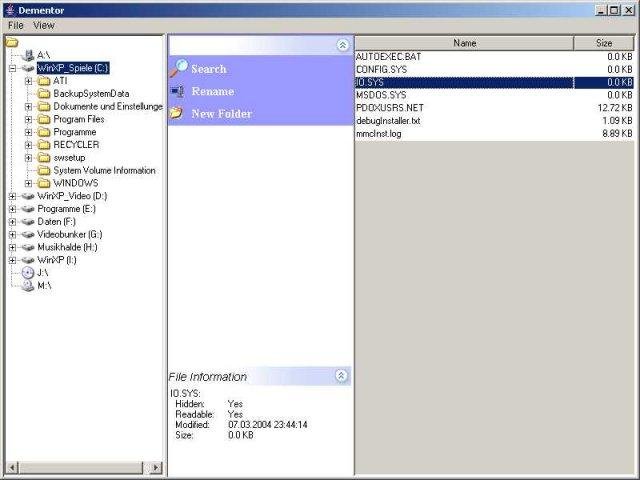Select the A:\ floppy drive icon
Viewport: 640px width, 480px height.
(x=28, y=55)
